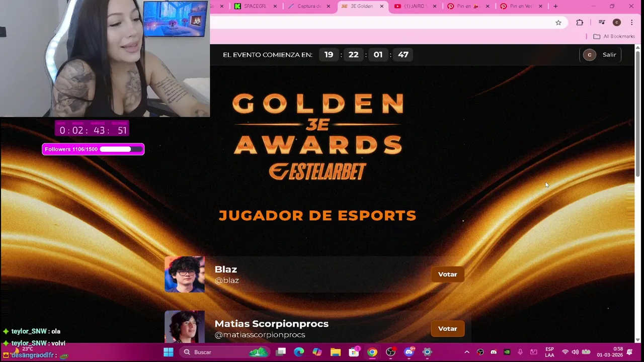Screen dimensions: 644x362
Task: Click the Matias Scorpionprocs candidate name
Action: 272,324
